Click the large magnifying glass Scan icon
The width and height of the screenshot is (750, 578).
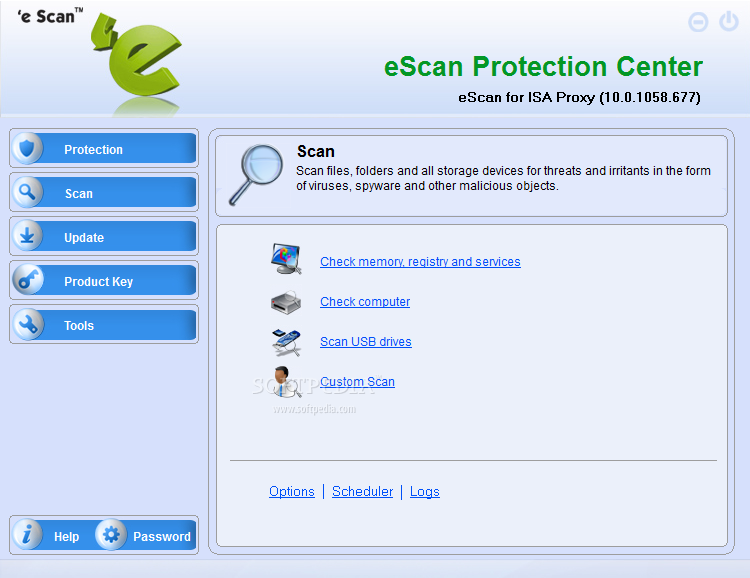[256, 175]
